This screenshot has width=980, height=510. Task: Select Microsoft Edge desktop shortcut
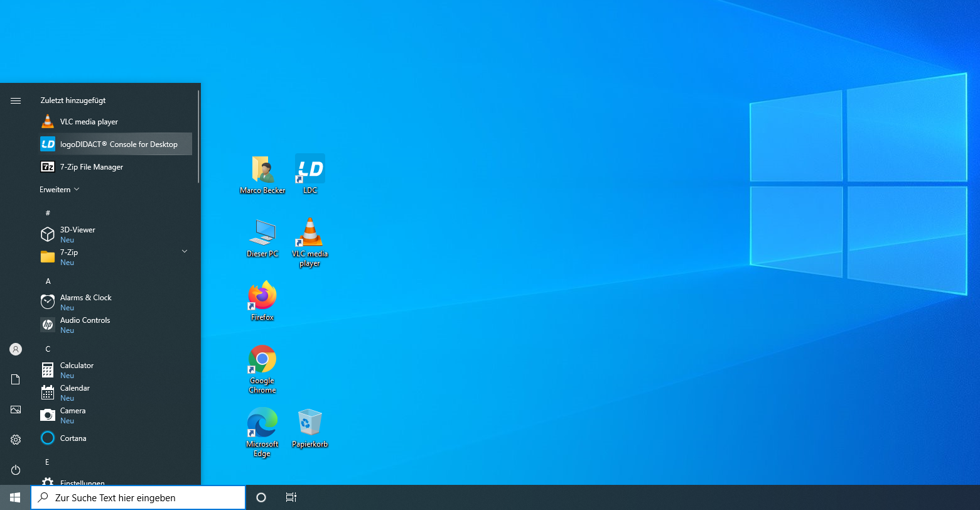click(262, 433)
